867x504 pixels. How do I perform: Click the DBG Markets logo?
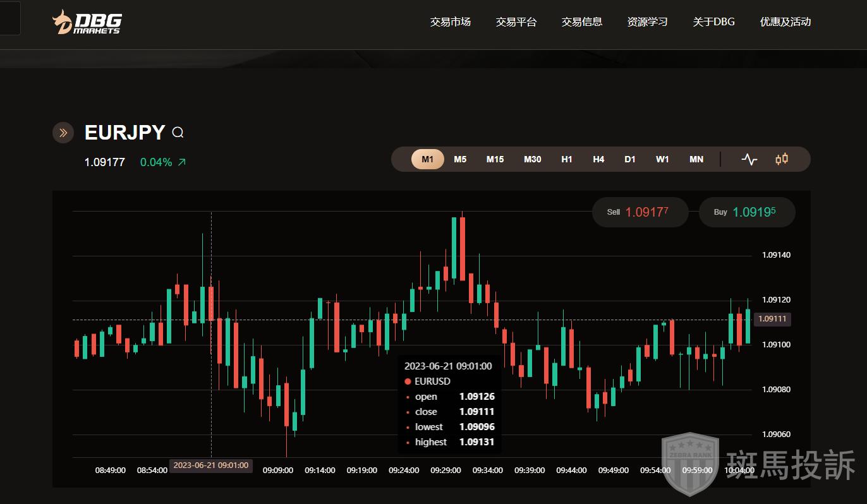(86, 22)
